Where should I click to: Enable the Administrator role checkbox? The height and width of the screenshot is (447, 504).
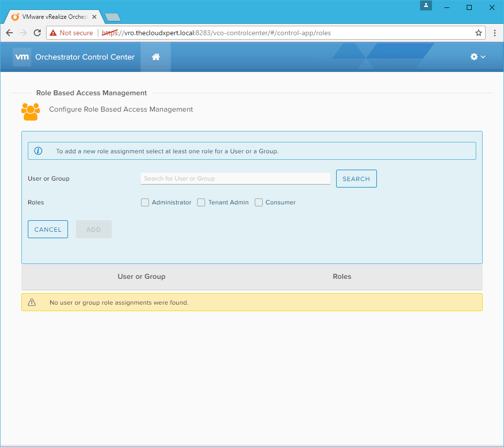click(x=145, y=202)
